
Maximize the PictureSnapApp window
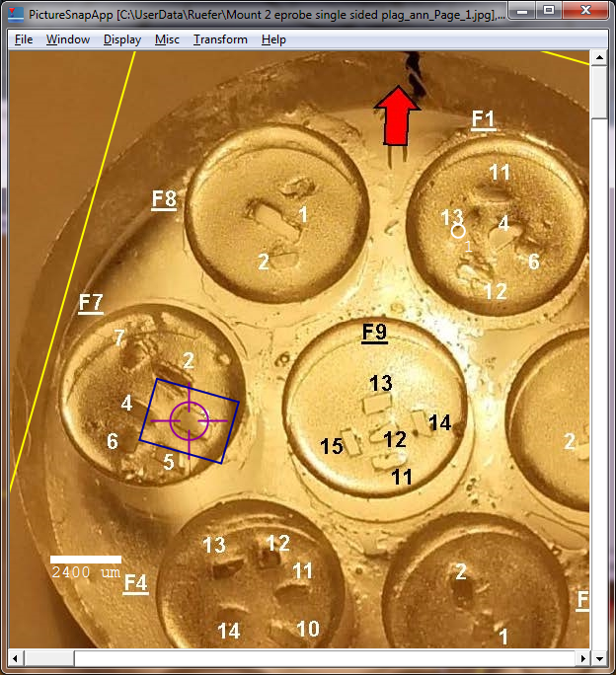pyautogui.click(x=549, y=11)
